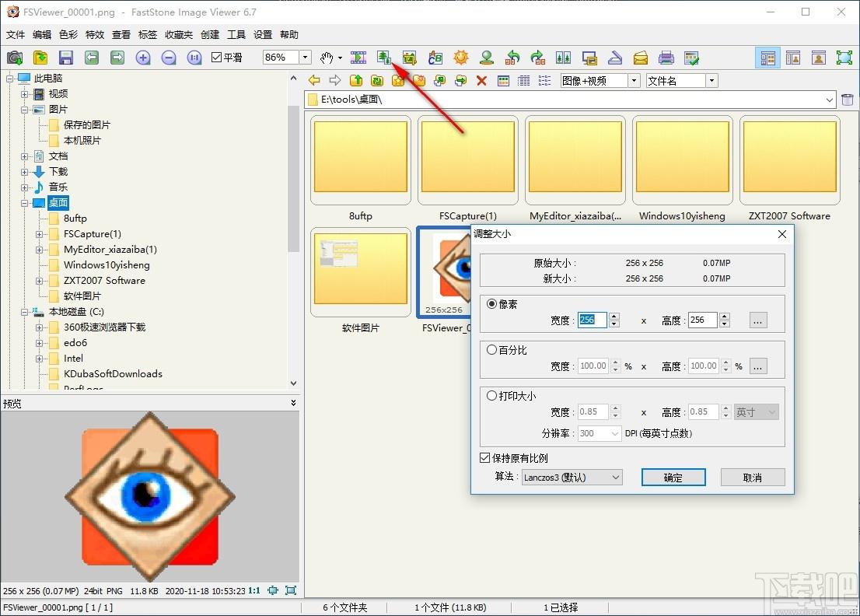
Task: Click the printer icon
Action: [x=666, y=58]
